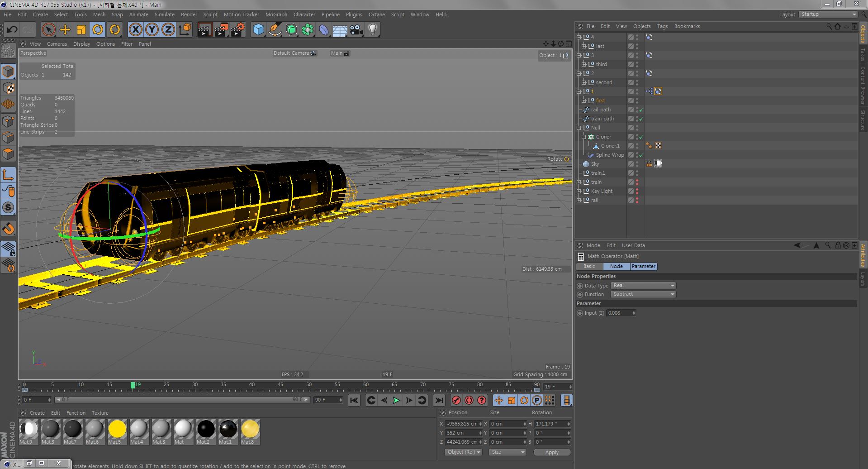Viewport: 868px width, 469px height.
Task: Open the Function dropdown showing Subtract
Action: pyautogui.click(x=643, y=294)
